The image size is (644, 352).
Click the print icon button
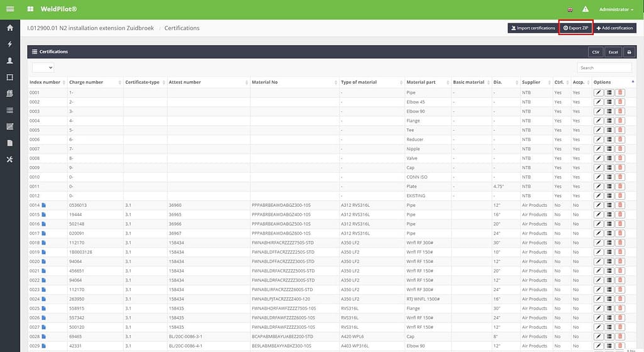pyautogui.click(x=628, y=52)
